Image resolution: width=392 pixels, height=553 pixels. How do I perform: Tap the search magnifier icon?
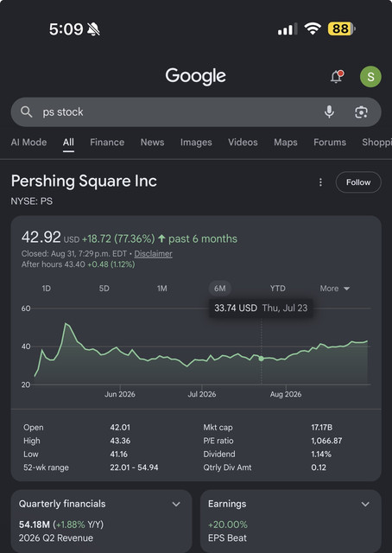[x=27, y=112]
